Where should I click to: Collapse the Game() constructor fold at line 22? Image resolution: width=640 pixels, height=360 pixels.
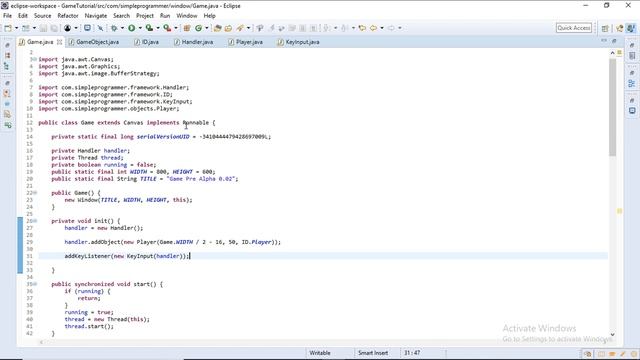[x=35, y=193]
